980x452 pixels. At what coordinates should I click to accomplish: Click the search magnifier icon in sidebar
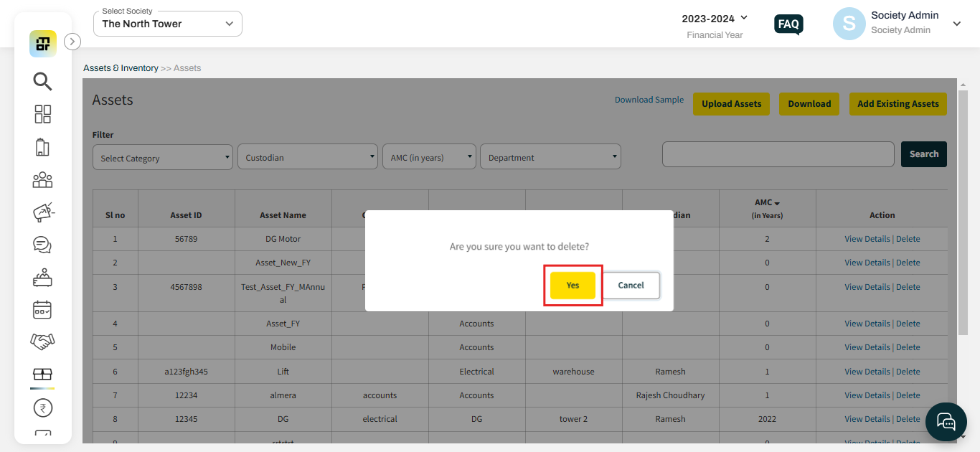coord(42,82)
